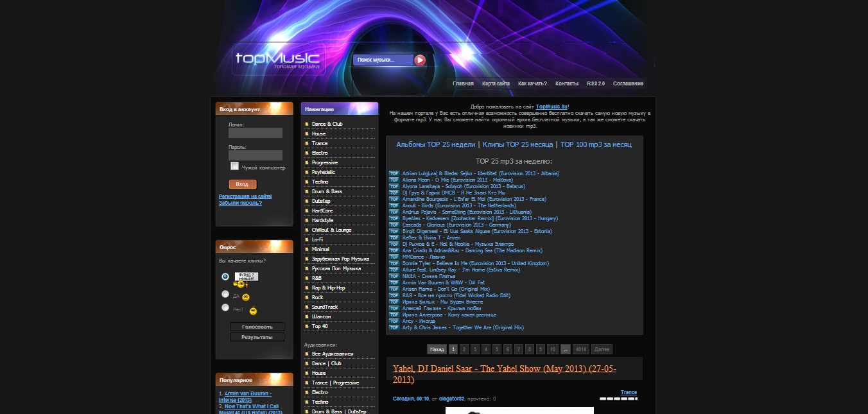
Task: Click the folder icon beside Все Аудиозаписи
Action: point(307,354)
